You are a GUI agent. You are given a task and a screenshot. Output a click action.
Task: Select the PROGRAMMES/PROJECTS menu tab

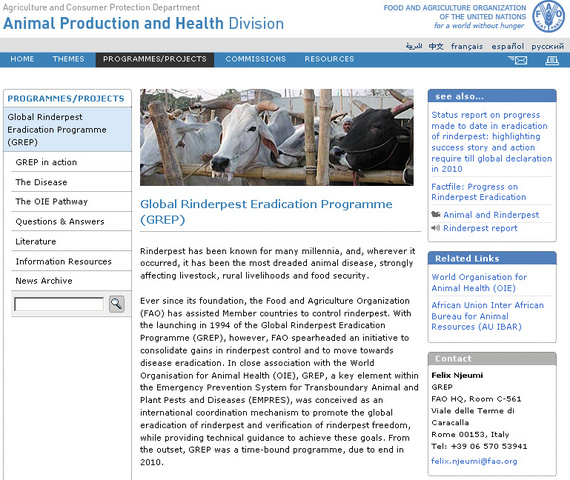click(x=155, y=60)
